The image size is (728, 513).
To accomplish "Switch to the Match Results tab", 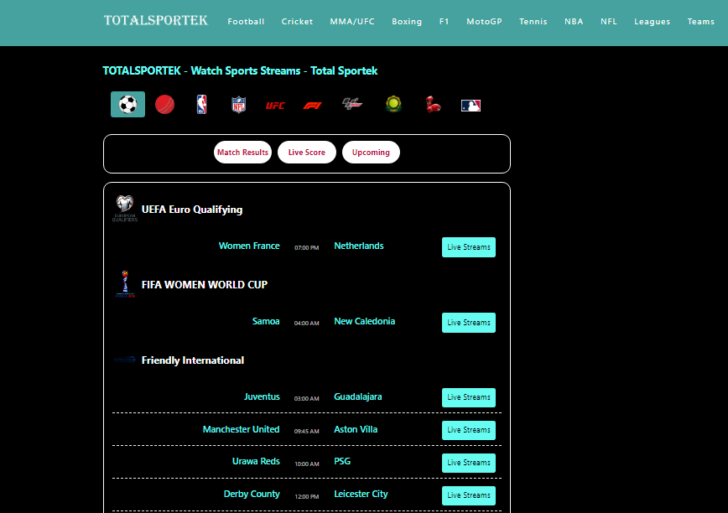I will tap(243, 152).
